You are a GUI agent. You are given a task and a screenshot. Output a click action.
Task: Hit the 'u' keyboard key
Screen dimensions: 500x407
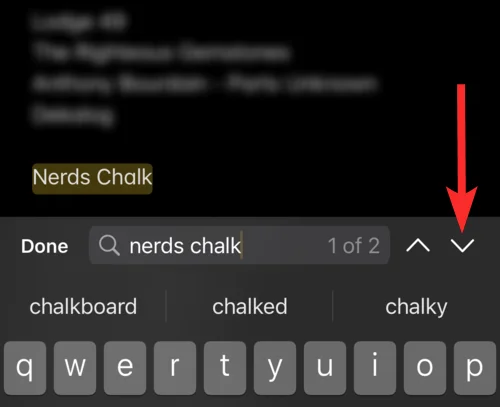325,368
